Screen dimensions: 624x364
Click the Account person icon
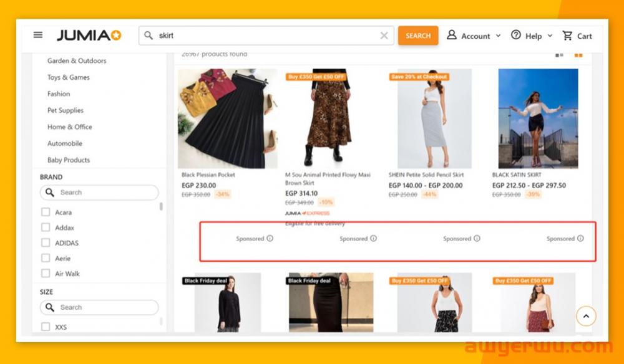[451, 35]
